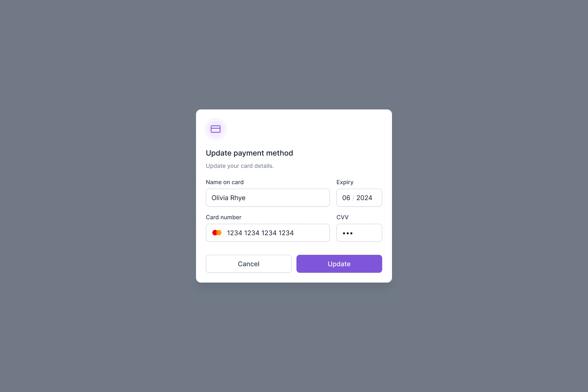Click the Update your card details subtitle

point(240,166)
